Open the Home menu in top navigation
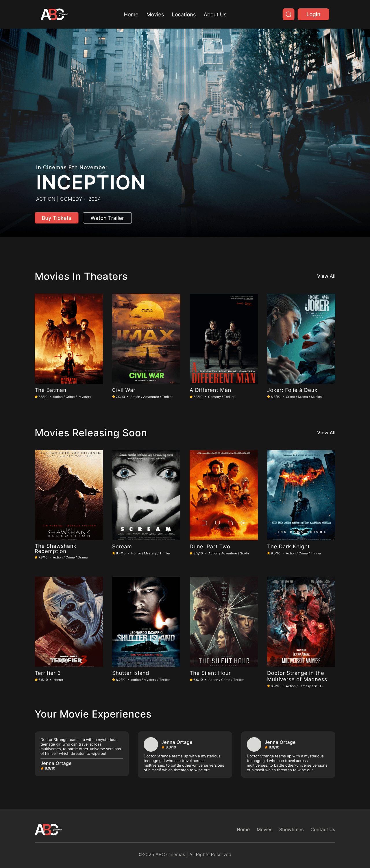Viewport: 370px width, 868px height. [x=131, y=14]
